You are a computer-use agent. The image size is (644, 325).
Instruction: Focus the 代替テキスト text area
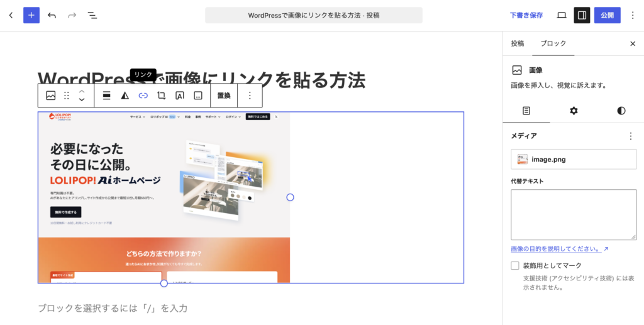[574, 214]
